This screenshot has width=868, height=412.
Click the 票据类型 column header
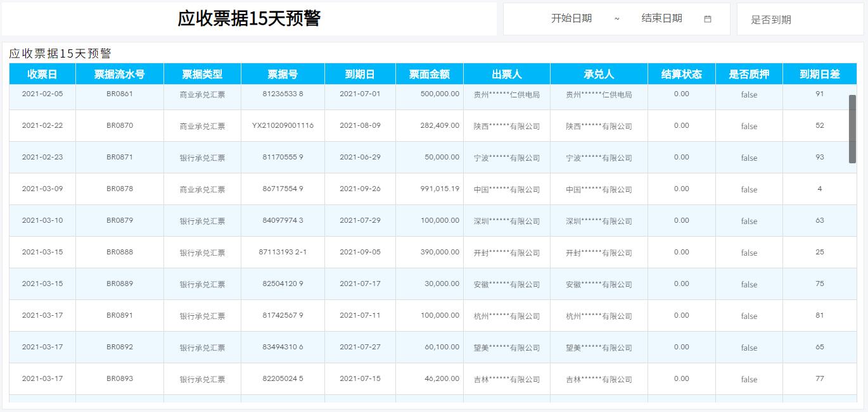(x=203, y=74)
